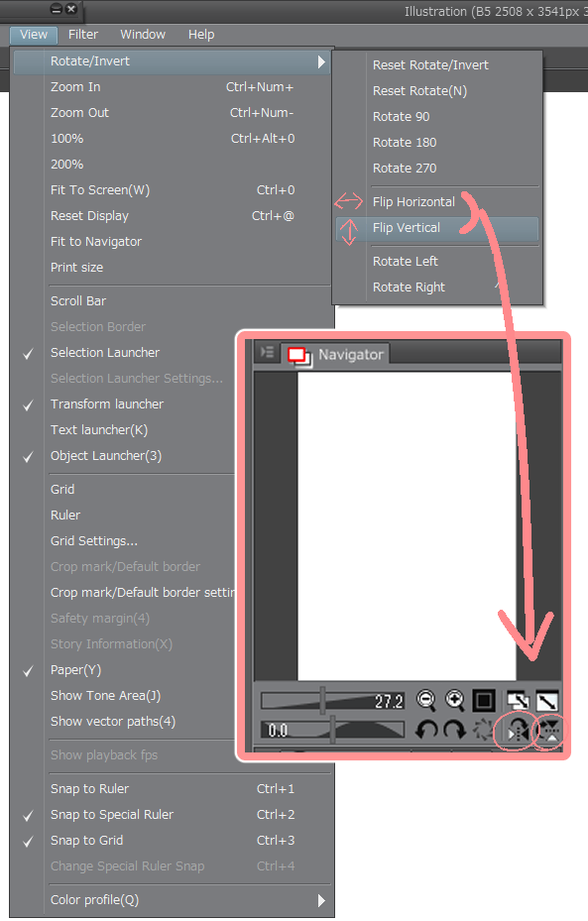Open the Navigator panel menu icon
Screen dimensions: 588x921
[267, 352]
